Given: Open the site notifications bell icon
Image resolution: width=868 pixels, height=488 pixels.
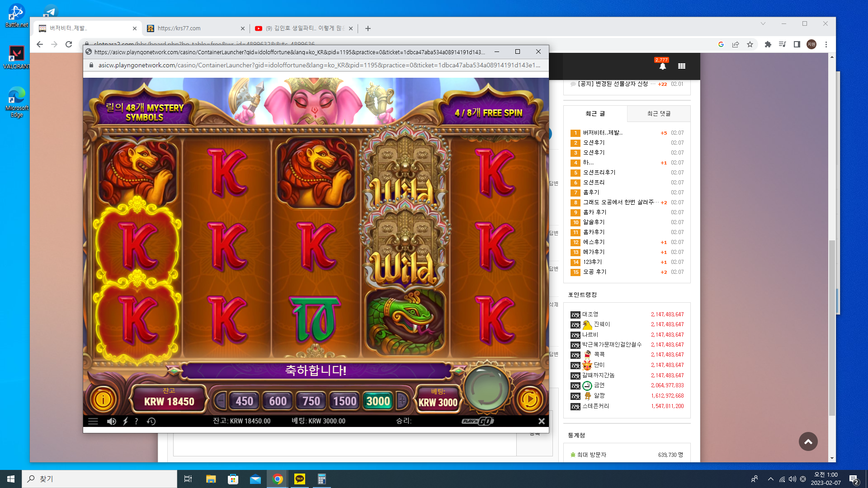Looking at the screenshot, I should click(x=662, y=66).
